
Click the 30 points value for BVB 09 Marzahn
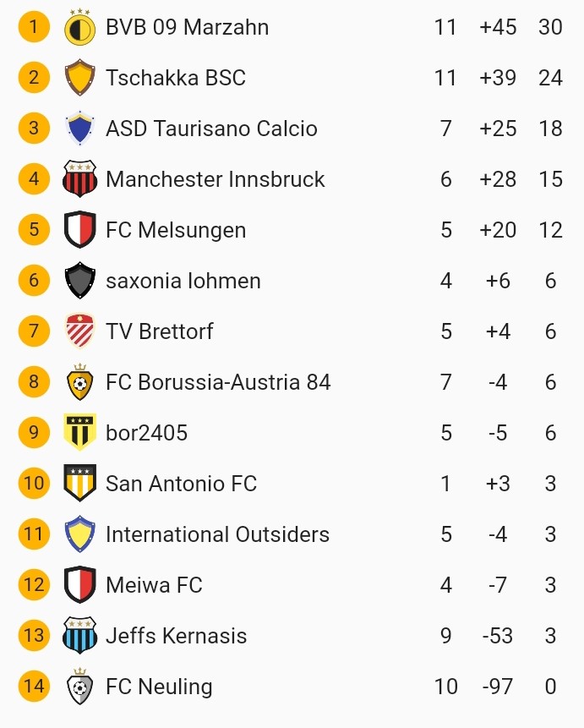(550, 27)
